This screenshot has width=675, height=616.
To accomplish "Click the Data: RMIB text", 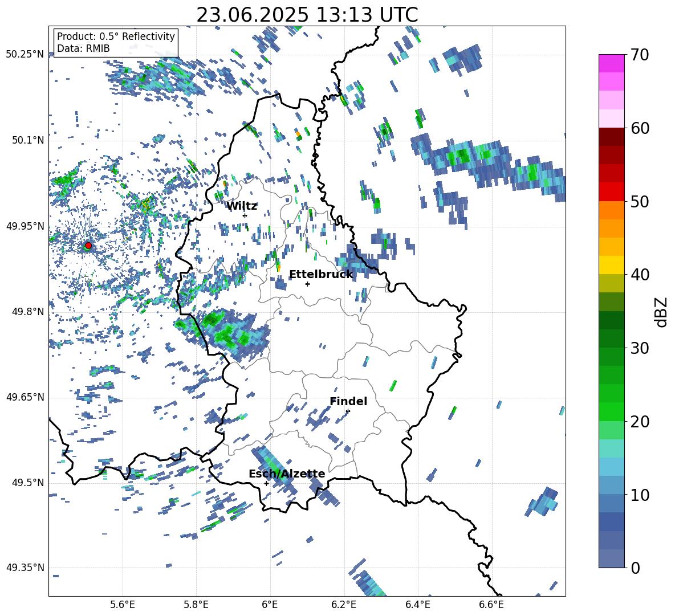I will click(x=83, y=48).
